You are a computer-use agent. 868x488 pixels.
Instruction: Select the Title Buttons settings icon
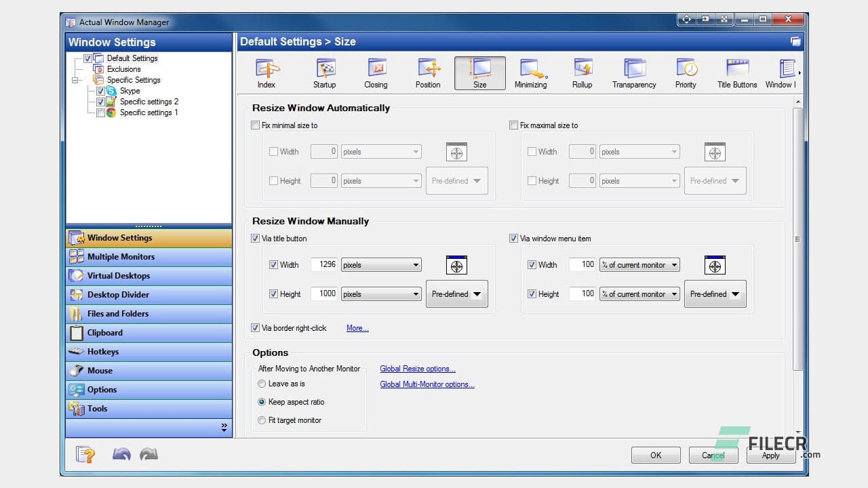point(736,71)
